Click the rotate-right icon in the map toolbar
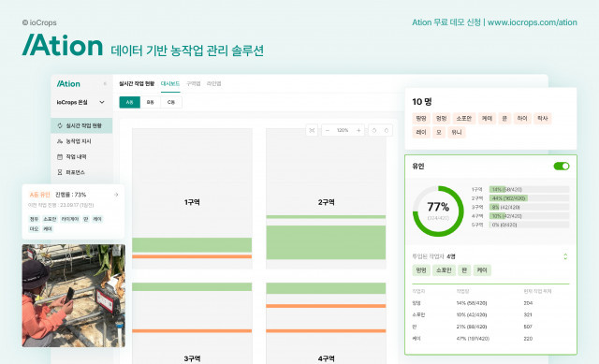The image size is (599, 364). [387, 131]
